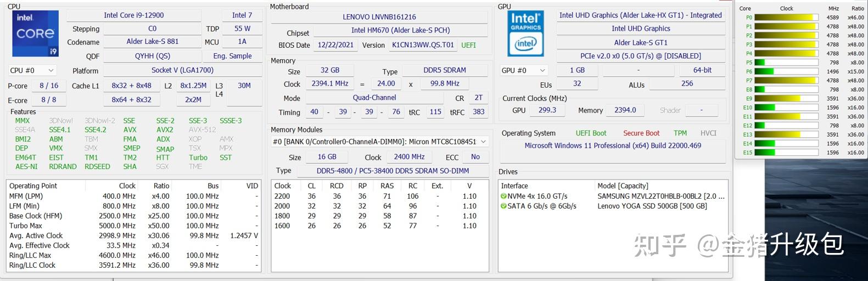868x281 pixels.
Task: Select the 2200 memory timing row
Action: (379, 196)
